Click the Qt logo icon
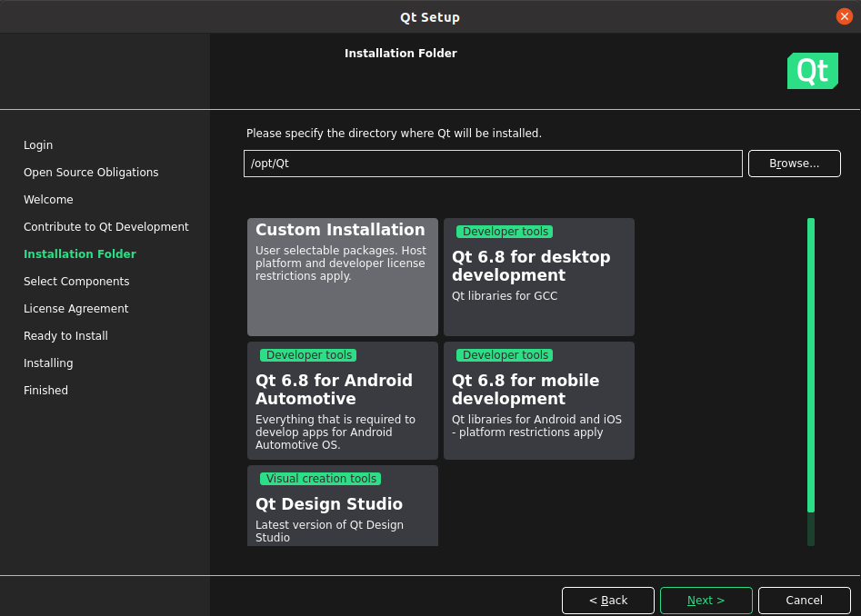 pos(812,71)
